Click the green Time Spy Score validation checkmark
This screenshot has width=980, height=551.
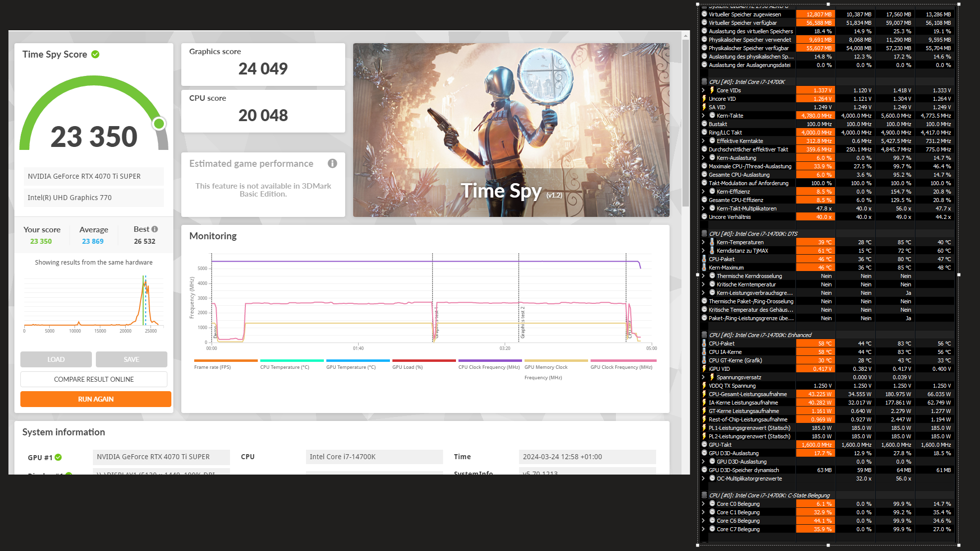[95, 54]
